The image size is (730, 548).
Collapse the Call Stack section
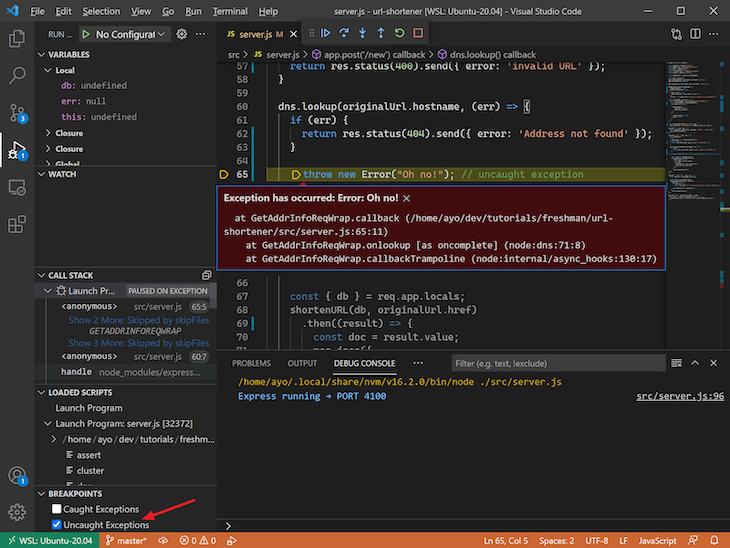41,275
